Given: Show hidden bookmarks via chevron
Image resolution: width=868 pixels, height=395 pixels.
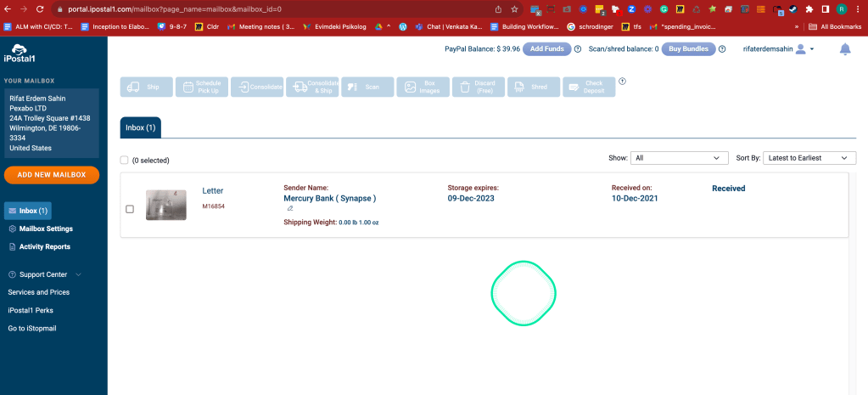Looking at the screenshot, I should point(797,26).
